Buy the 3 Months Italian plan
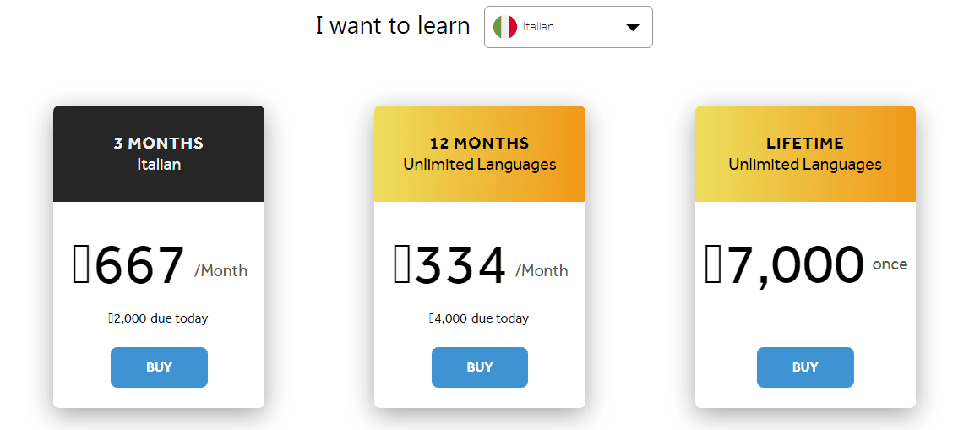 pos(159,367)
